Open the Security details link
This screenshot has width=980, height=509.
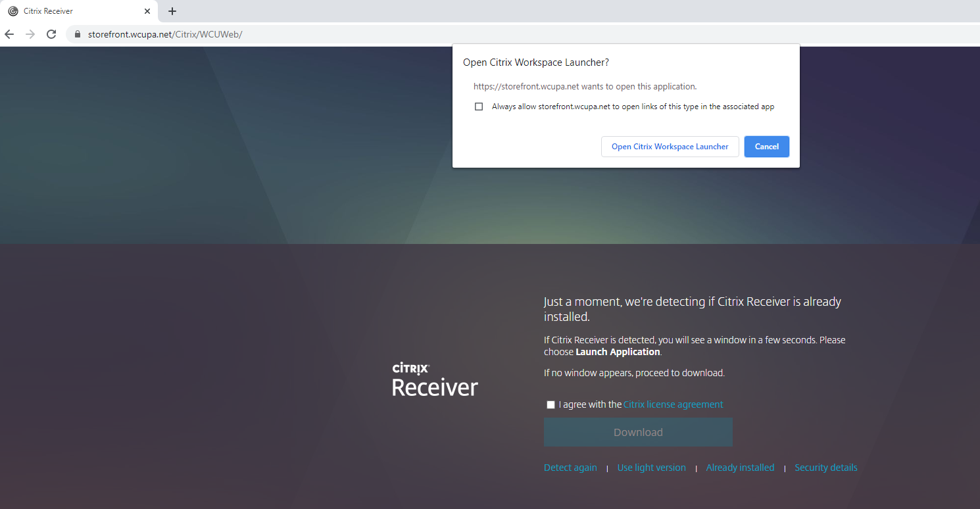(x=825, y=468)
